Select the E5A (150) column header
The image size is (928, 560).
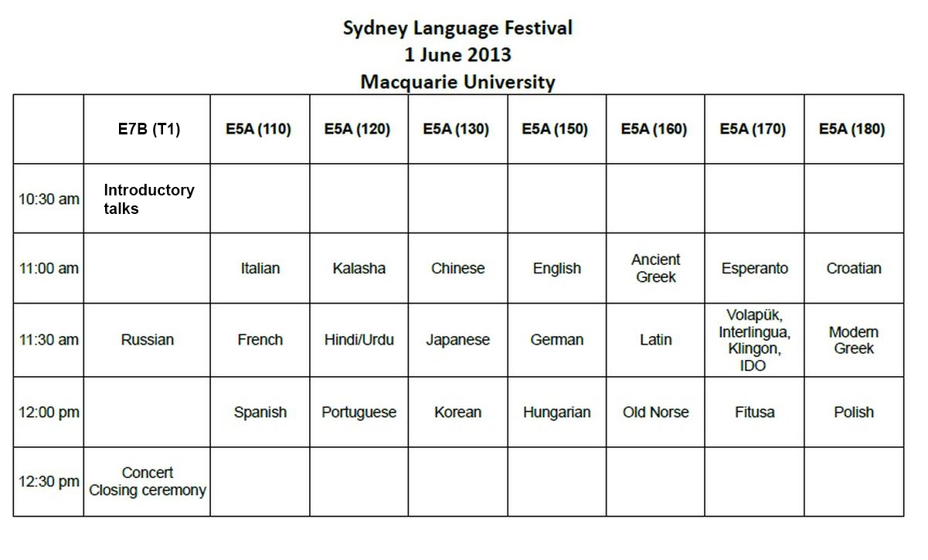[x=556, y=129]
